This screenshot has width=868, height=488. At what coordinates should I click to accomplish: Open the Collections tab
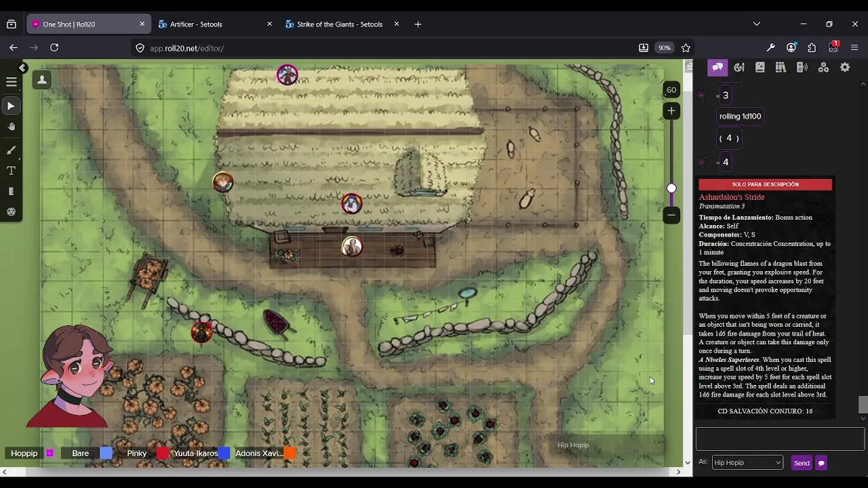click(823, 67)
